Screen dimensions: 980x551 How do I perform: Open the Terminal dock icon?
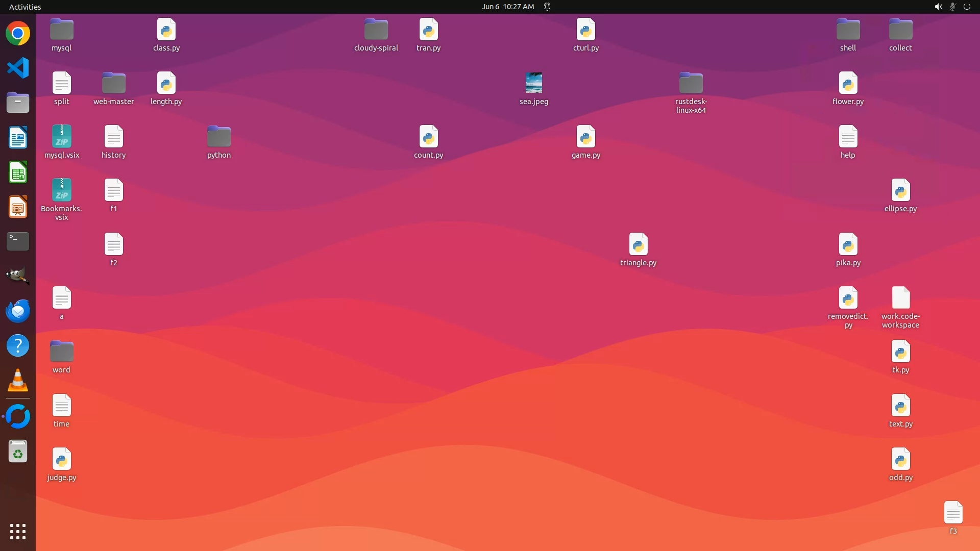pyautogui.click(x=18, y=241)
